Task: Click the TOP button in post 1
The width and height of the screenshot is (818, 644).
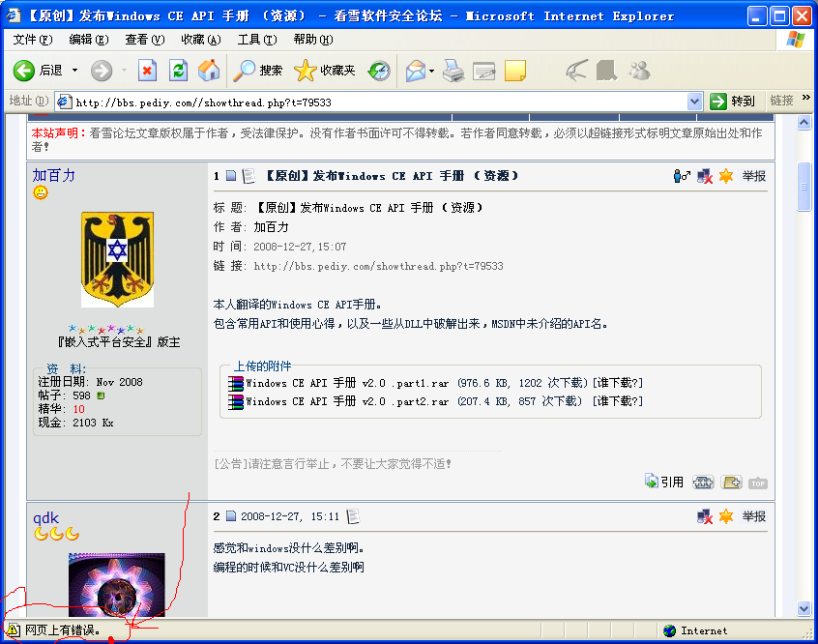Action: [757, 483]
